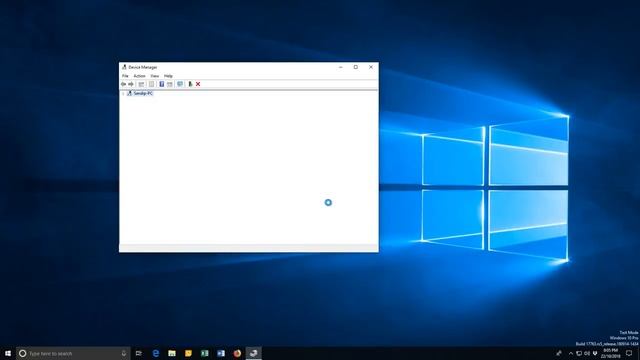Click the shield security icon in tray
Screen dimensions: 640x360
(x=595, y=353)
